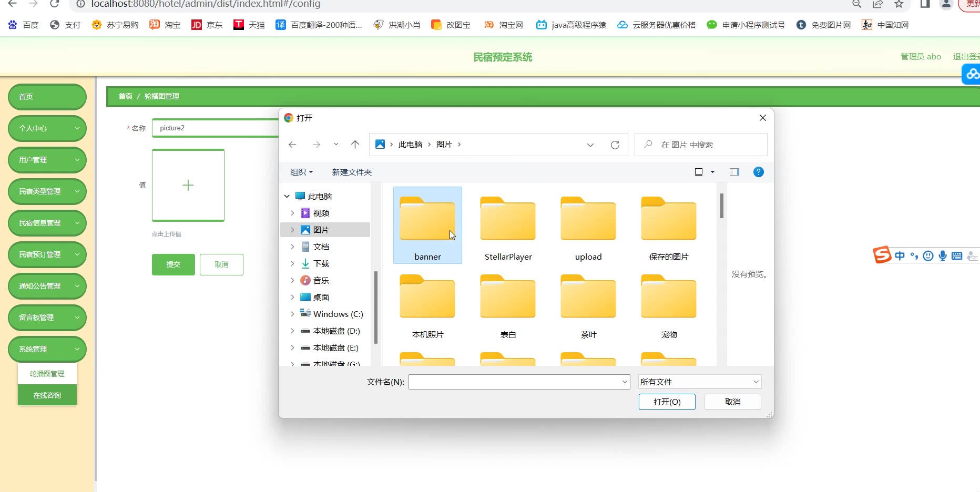The image size is (980, 492).
Task: Open the 天猫 bookmark
Action: [249, 25]
